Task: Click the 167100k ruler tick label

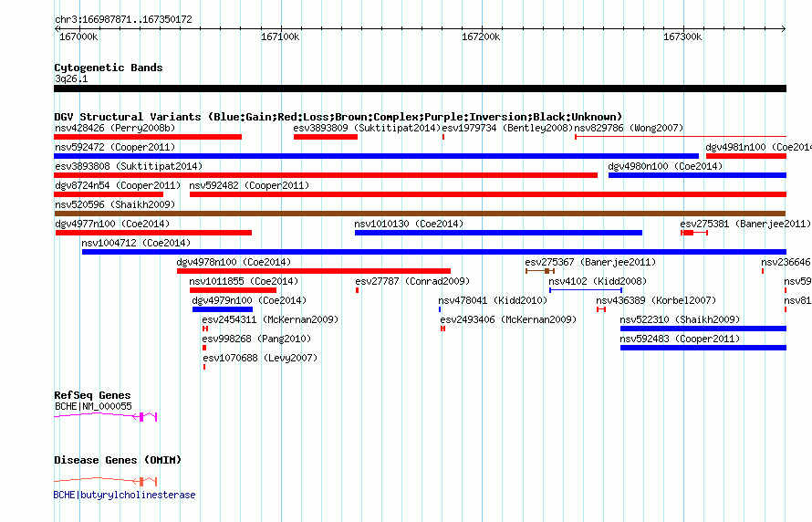Action: 280,37
